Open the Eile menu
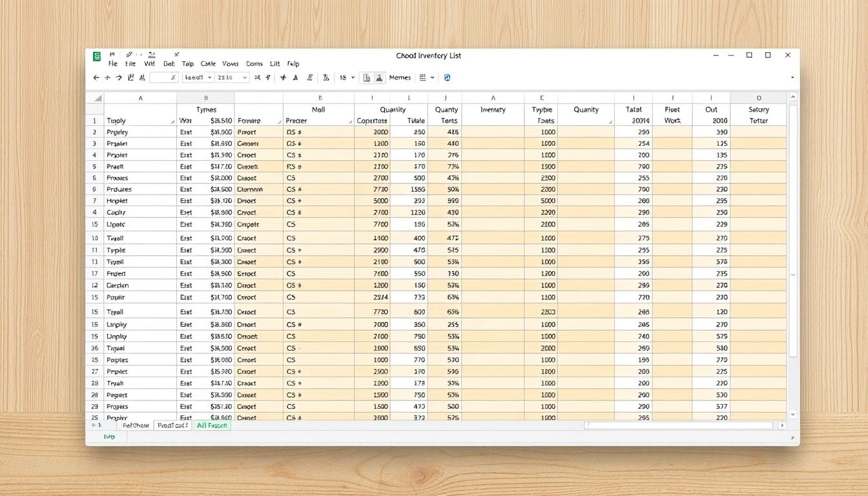The image size is (868, 496). (130, 64)
